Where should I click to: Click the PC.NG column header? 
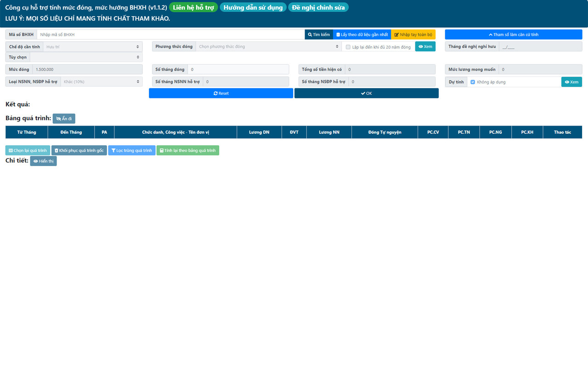pos(495,132)
